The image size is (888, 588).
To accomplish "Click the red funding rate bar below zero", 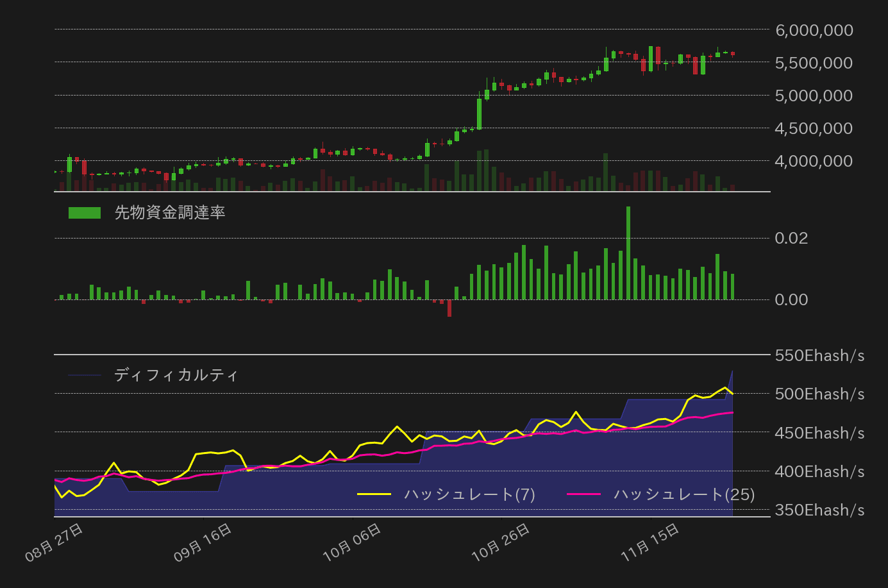I will (x=449, y=308).
